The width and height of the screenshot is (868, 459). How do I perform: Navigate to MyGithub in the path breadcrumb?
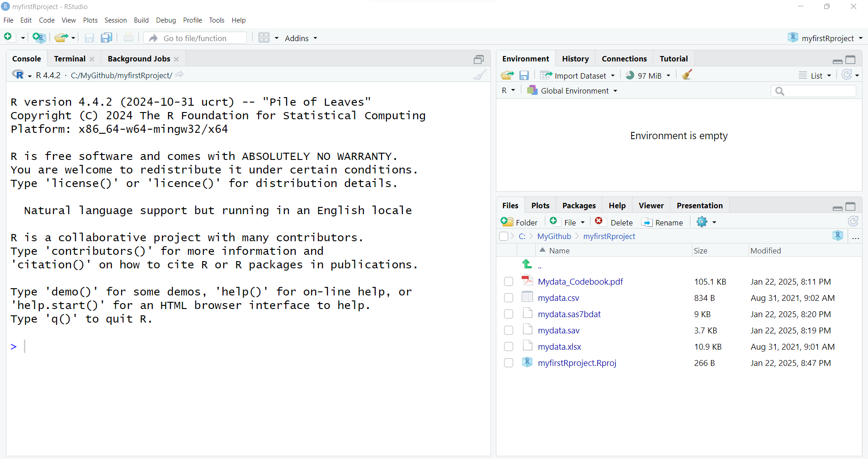[554, 236]
